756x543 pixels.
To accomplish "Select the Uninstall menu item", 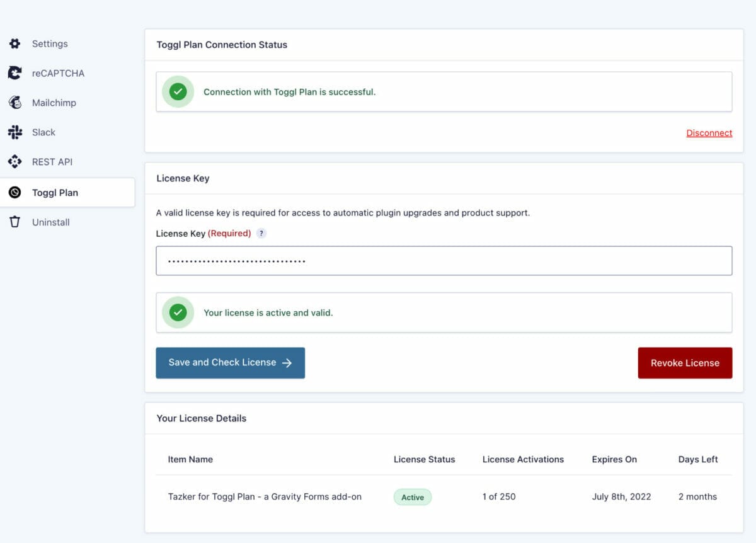I will pyautogui.click(x=51, y=222).
